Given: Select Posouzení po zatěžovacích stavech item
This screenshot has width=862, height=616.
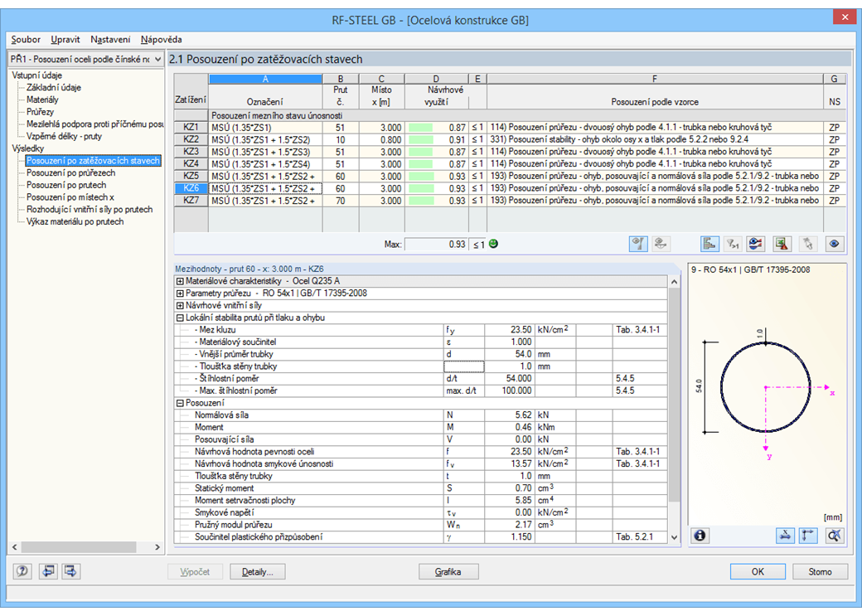Looking at the screenshot, I should (x=93, y=161).
